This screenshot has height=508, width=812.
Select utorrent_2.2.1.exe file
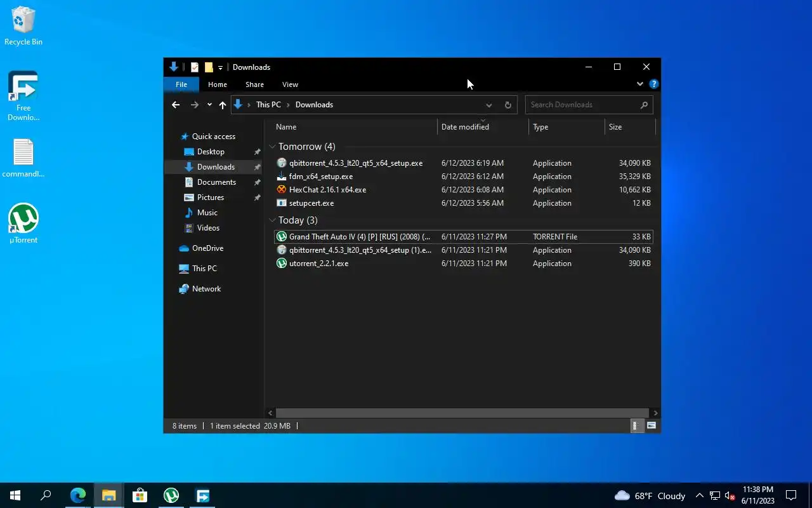pos(464,264)
